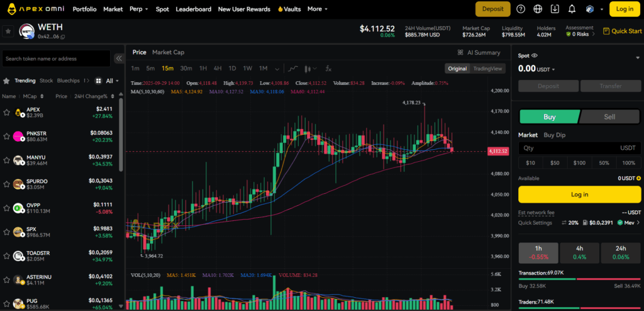644x311 pixels.
Task: Open the help question mark icon
Action: coord(521,9)
